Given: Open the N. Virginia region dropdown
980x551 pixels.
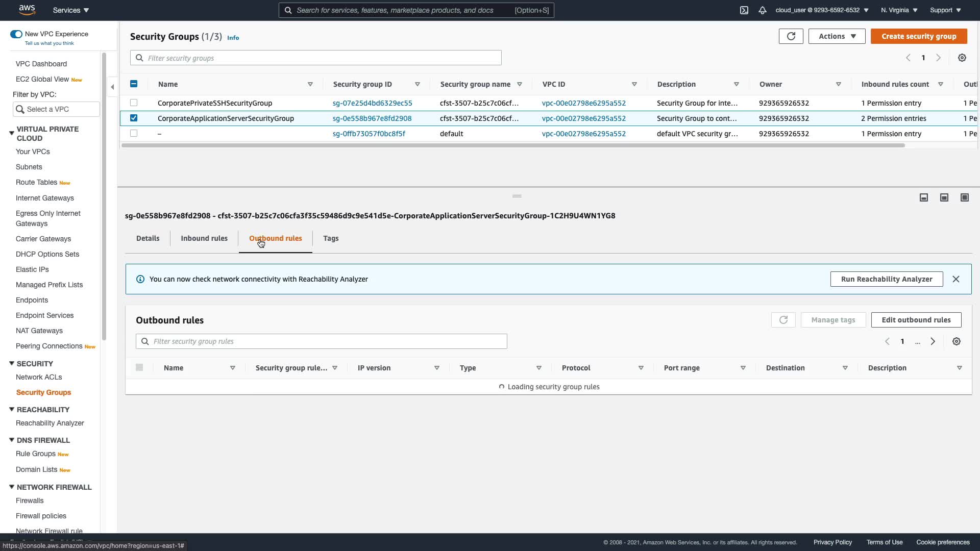Looking at the screenshot, I should click(899, 10).
